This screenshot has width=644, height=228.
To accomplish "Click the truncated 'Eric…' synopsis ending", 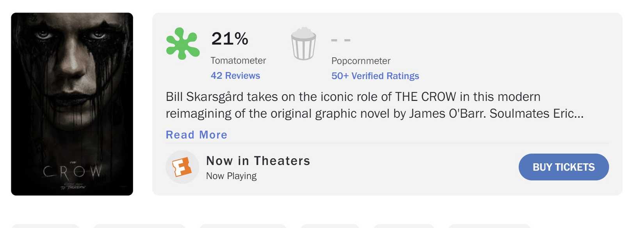I will point(568,113).
